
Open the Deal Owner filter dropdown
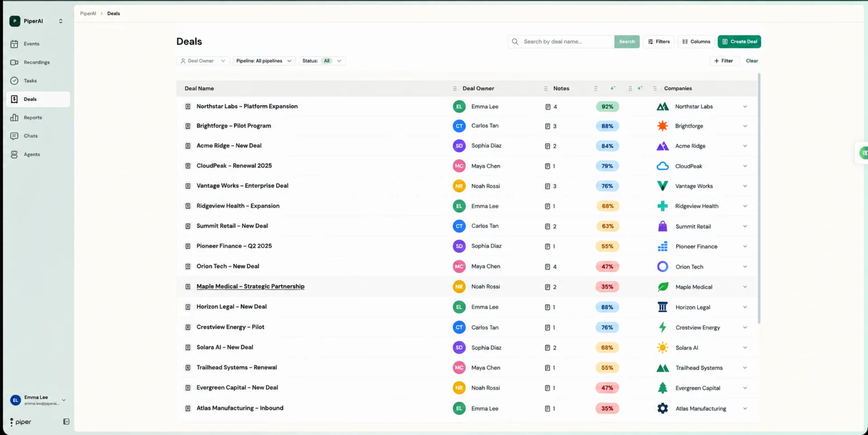[x=203, y=61]
